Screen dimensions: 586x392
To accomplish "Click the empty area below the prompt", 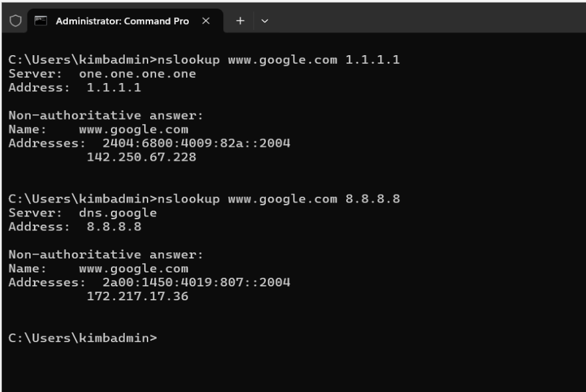I will [292, 369].
